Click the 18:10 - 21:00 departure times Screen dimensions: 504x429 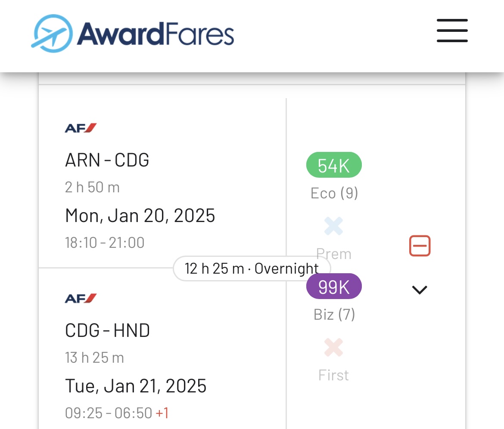pos(105,243)
